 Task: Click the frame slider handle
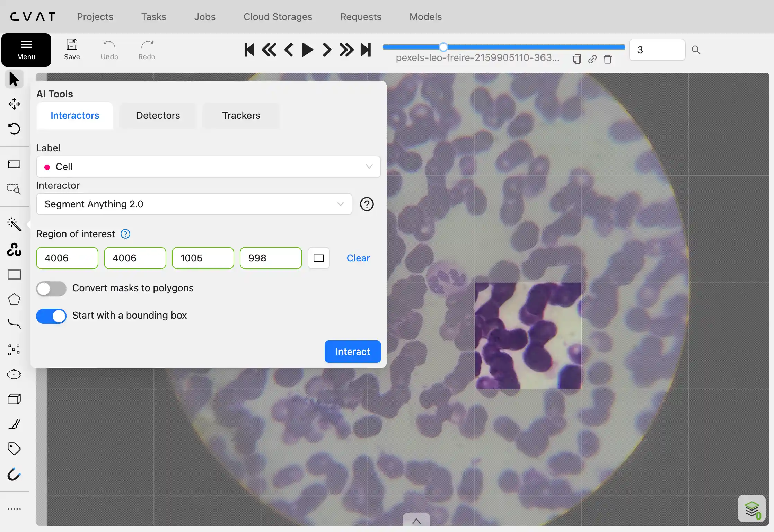pos(443,47)
